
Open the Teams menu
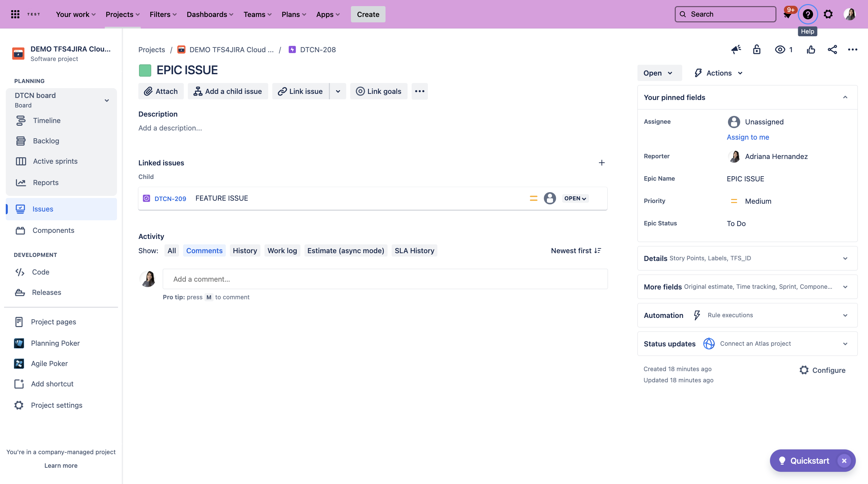coord(257,14)
